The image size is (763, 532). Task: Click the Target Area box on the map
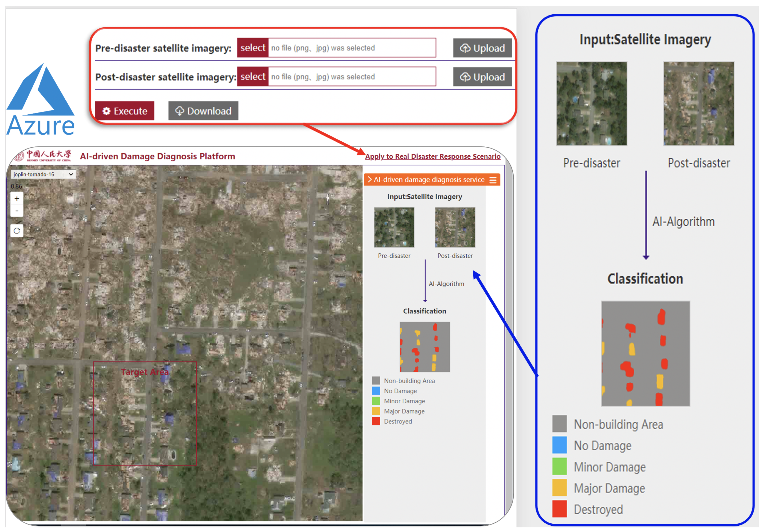(x=144, y=414)
